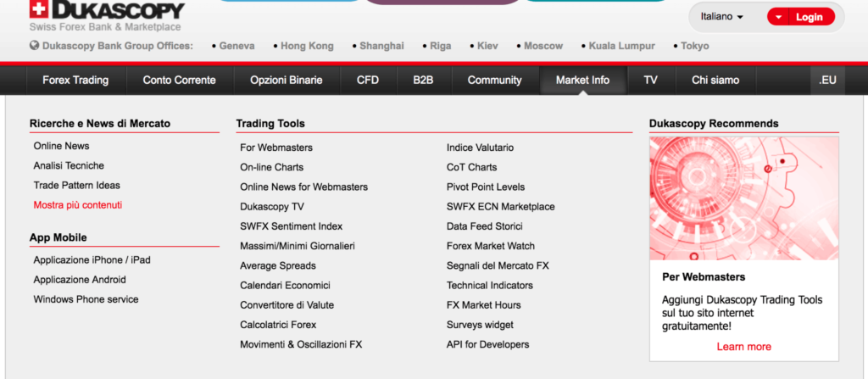Open Forex Market Watch link

[491, 246]
